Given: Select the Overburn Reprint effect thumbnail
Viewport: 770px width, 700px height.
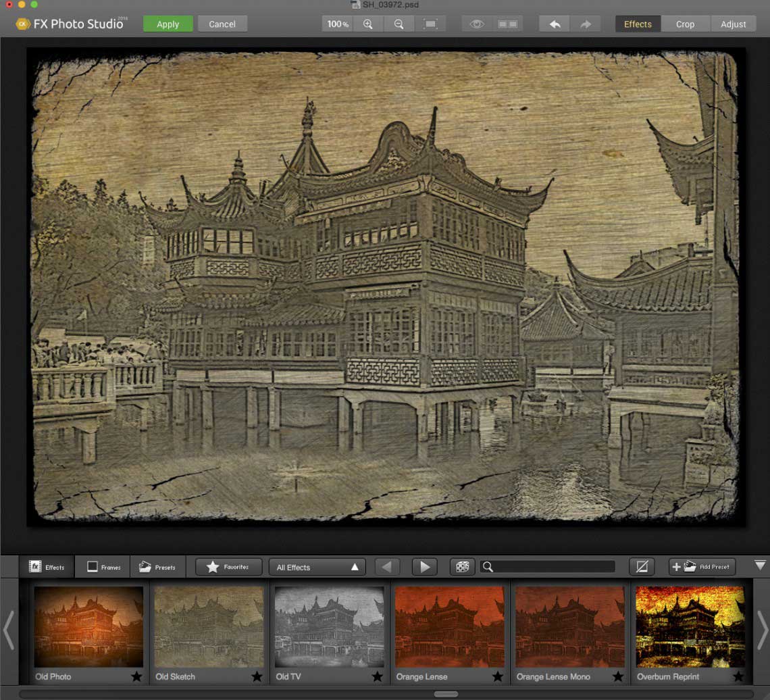Looking at the screenshot, I should pos(690,626).
